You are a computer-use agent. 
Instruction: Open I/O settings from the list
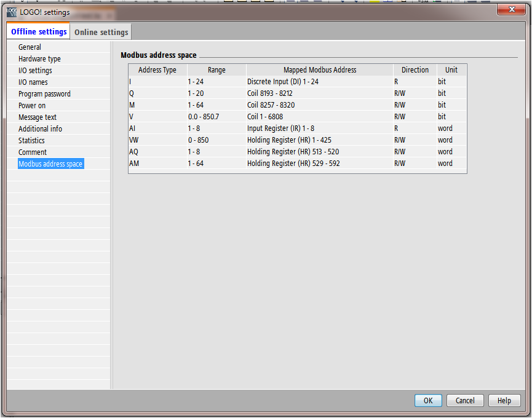point(35,71)
